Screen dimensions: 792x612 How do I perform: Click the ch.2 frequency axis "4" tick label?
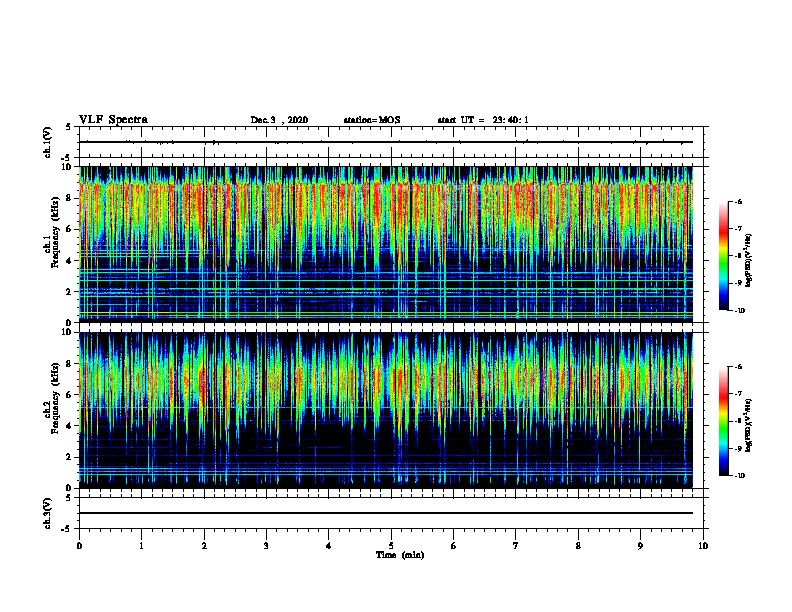69,426
